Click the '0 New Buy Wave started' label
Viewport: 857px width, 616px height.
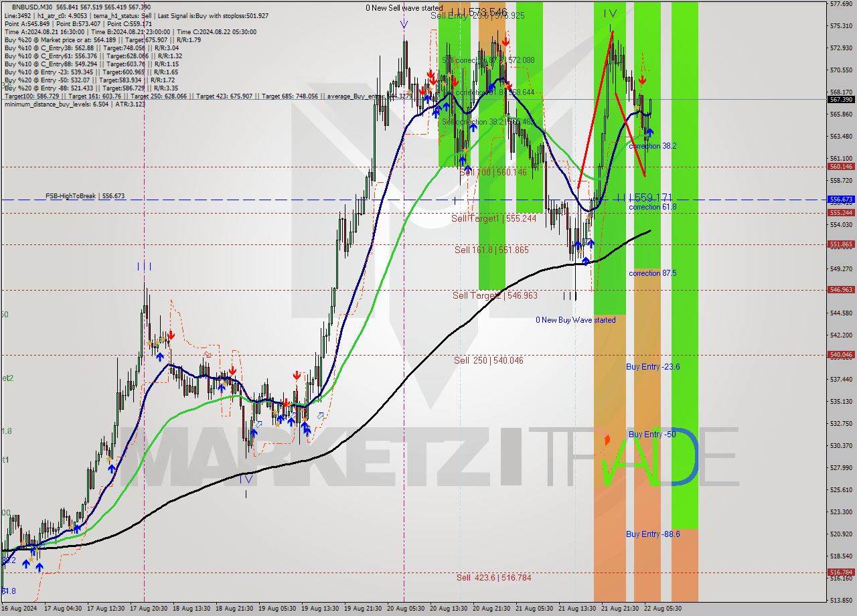[576, 320]
